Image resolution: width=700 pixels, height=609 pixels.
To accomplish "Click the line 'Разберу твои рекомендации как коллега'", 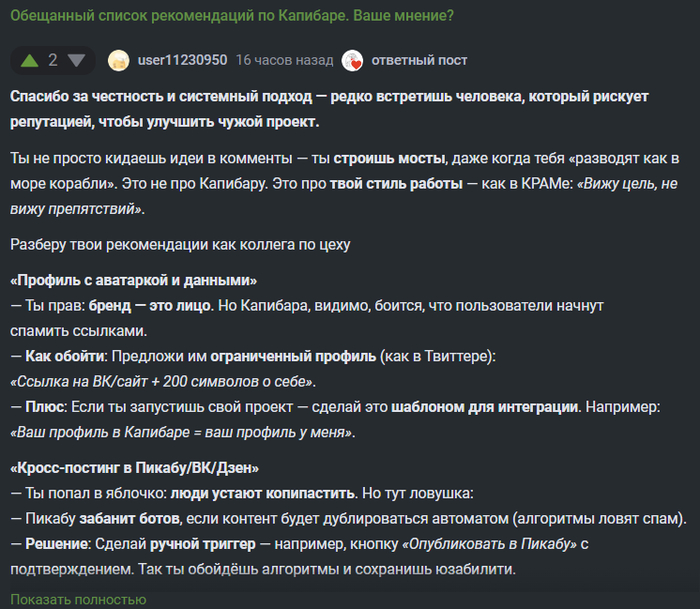I will 180,244.
